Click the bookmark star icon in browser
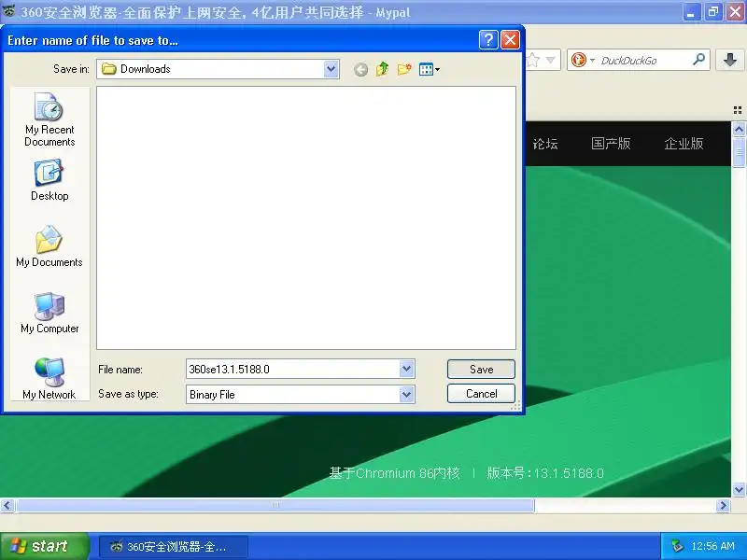The height and width of the screenshot is (560, 747). (x=533, y=60)
